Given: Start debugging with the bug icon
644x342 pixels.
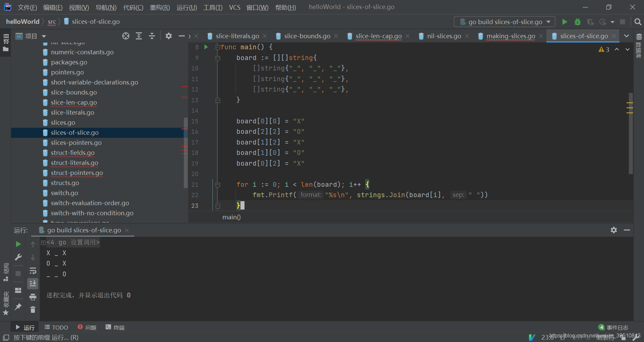Looking at the screenshot, I should pyautogui.click(x=577, y=22).
